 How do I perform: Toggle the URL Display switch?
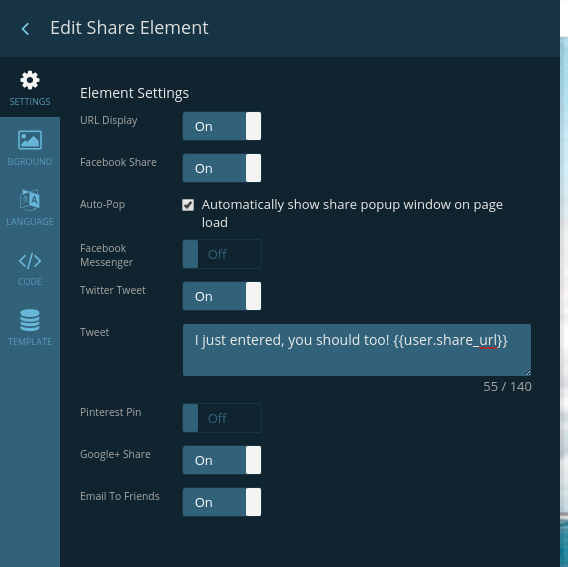coord(222,126)
